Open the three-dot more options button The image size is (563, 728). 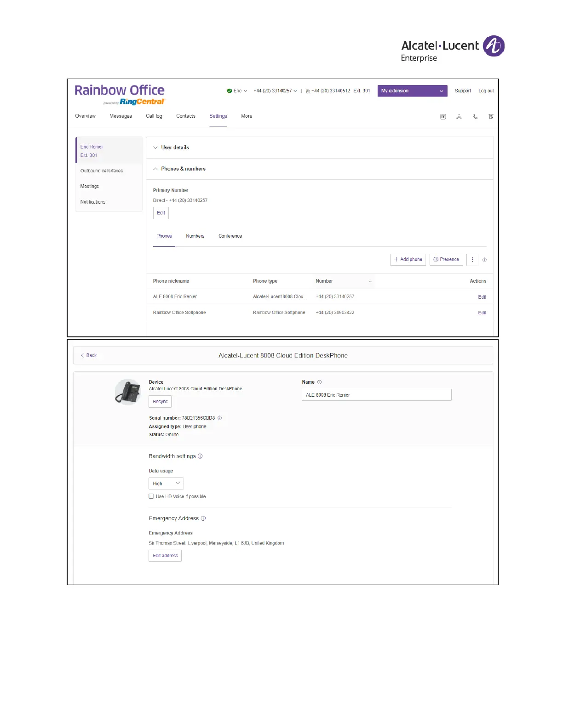472,260
